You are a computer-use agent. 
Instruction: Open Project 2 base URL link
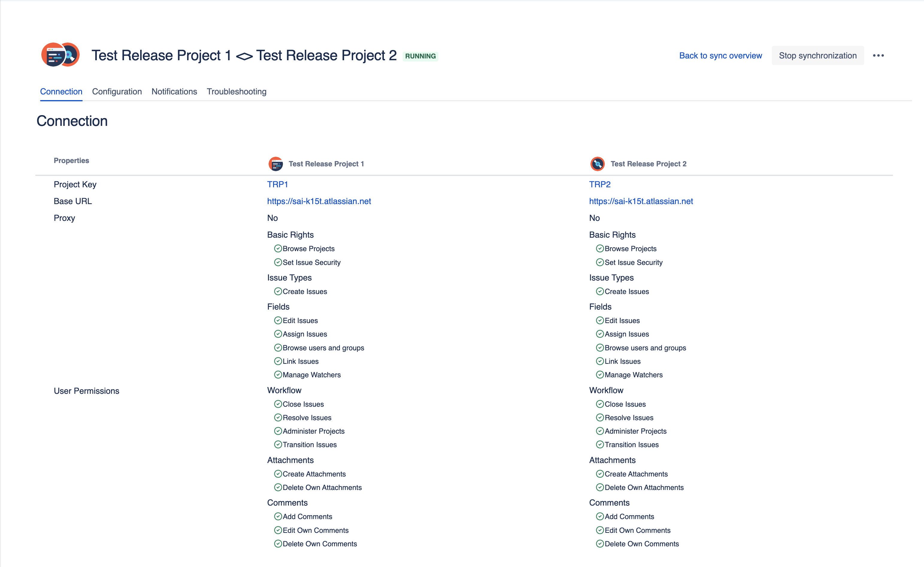pos(640,201)
